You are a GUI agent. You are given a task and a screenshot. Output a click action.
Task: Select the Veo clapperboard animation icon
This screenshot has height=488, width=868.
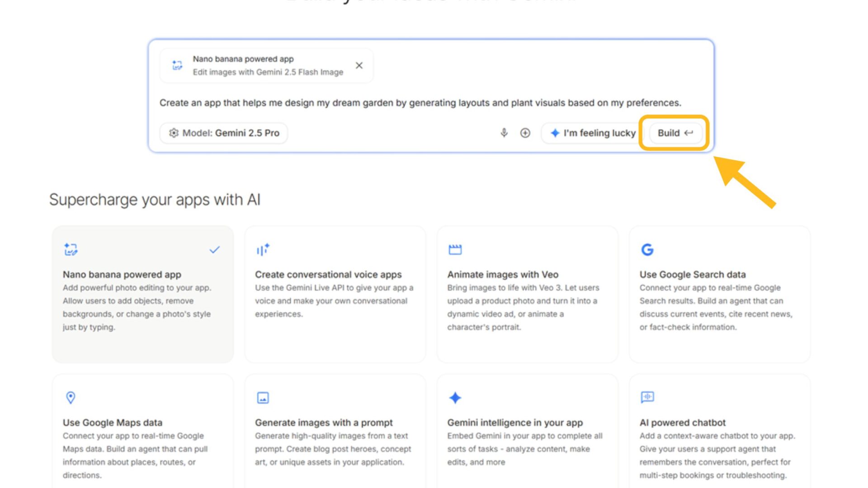click(455, 249)
